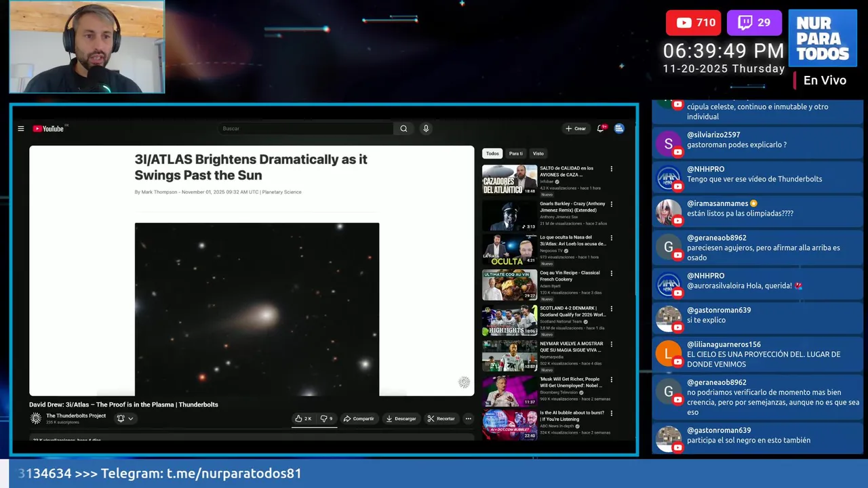Screen dimensions: 868x488
Task: Click Negocios TV channel name in suggestions
Action: (x=551, y=251)
